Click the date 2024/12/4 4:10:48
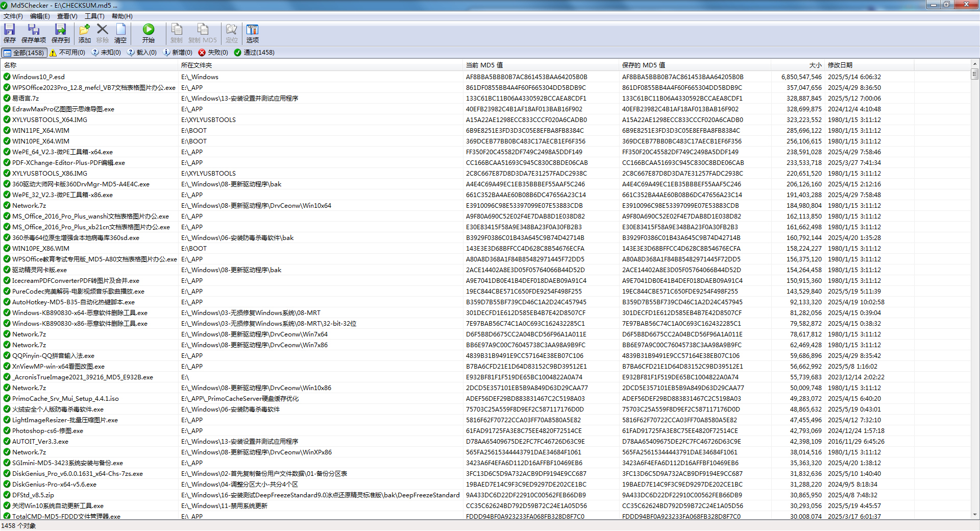 pyautogui.click(x=854, y=109)
